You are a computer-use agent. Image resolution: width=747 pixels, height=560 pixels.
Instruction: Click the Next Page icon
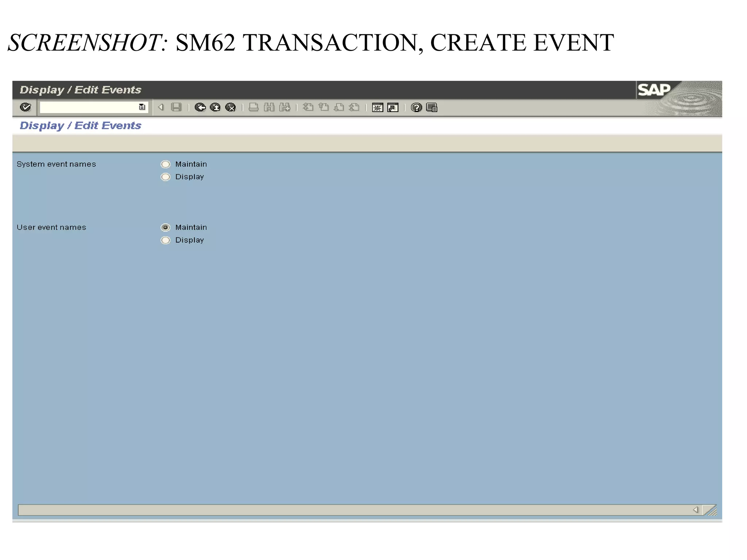[x=339, y=107]
